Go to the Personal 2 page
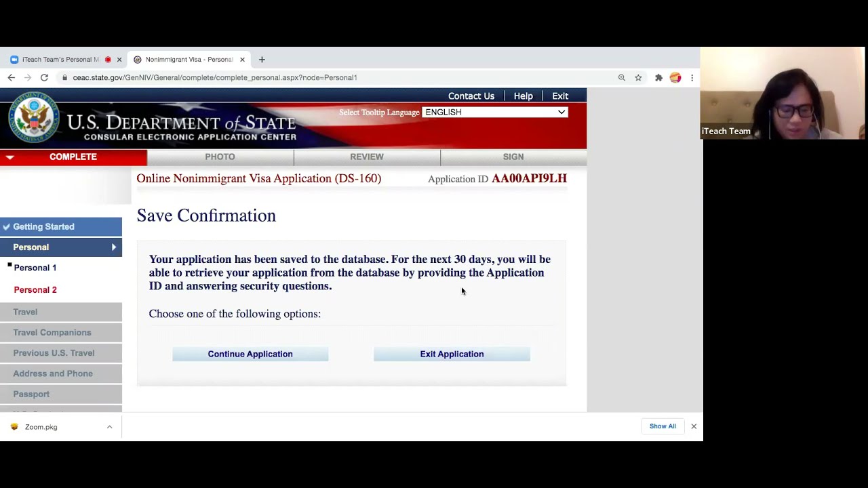 tap(35, 290)
